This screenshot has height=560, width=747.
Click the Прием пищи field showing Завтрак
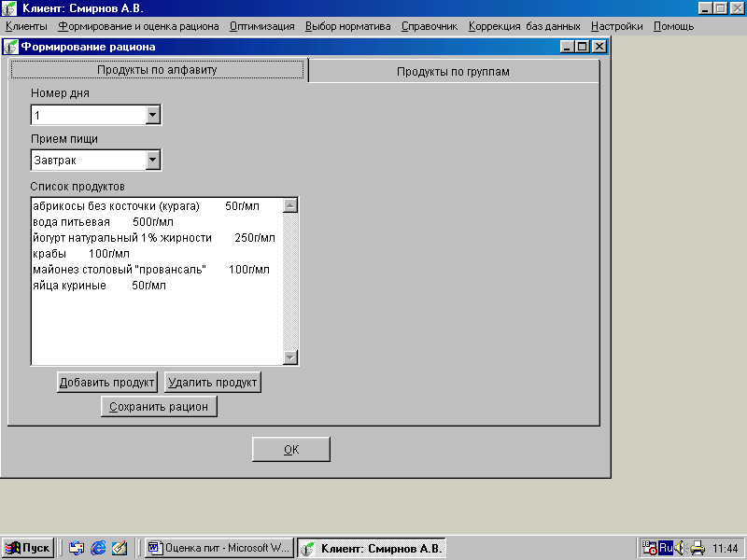(x=89, y=160)
